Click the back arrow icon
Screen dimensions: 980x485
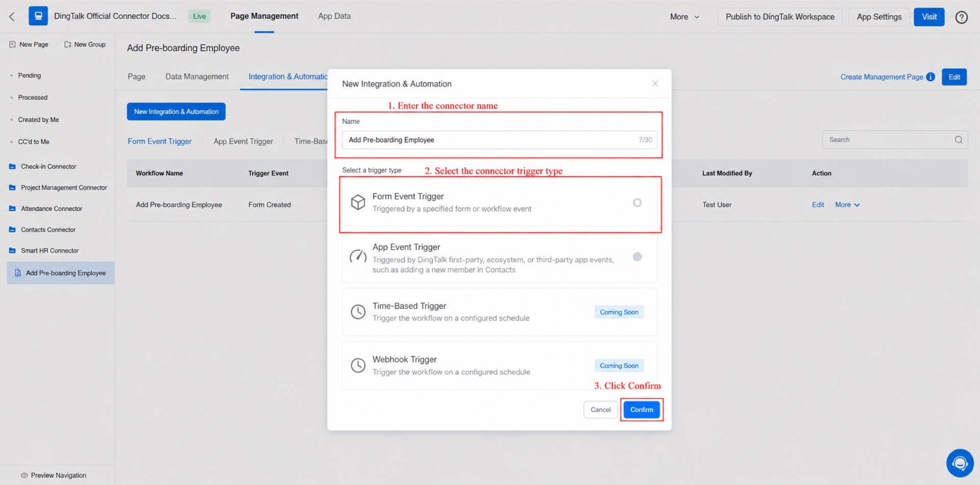click(x=12, y=16)
